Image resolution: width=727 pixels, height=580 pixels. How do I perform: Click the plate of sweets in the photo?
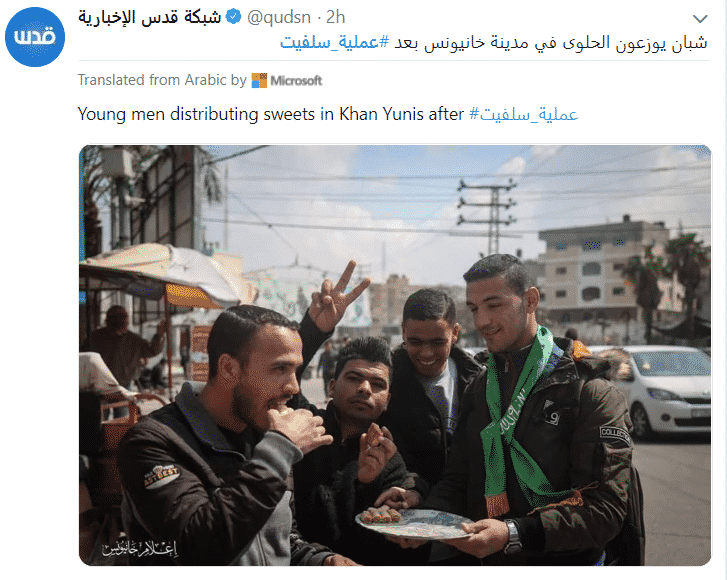point(414,523)
